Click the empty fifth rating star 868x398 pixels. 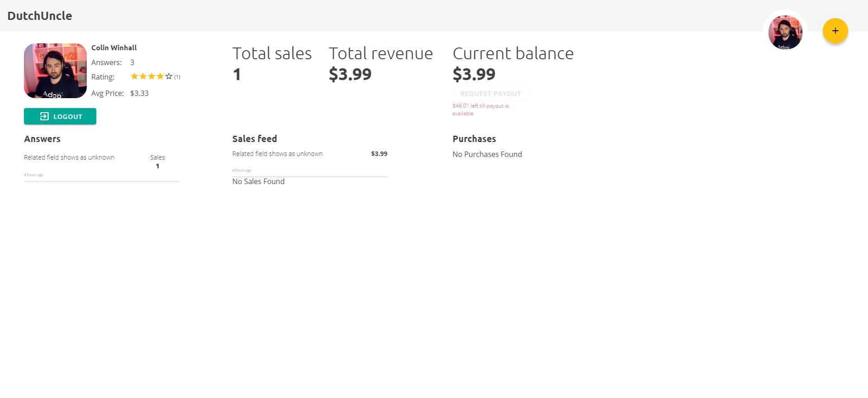[x=169, y=76]
